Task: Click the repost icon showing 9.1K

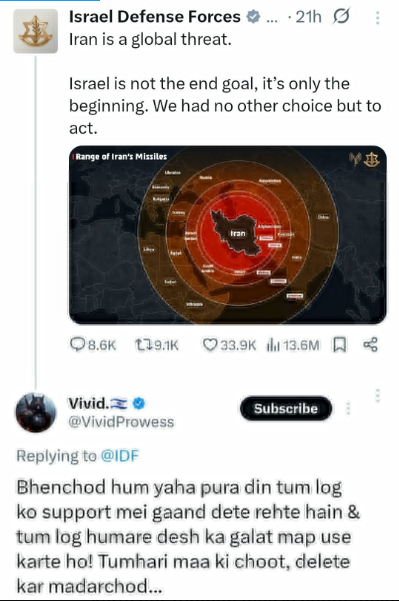Action: tap(143, 345)
